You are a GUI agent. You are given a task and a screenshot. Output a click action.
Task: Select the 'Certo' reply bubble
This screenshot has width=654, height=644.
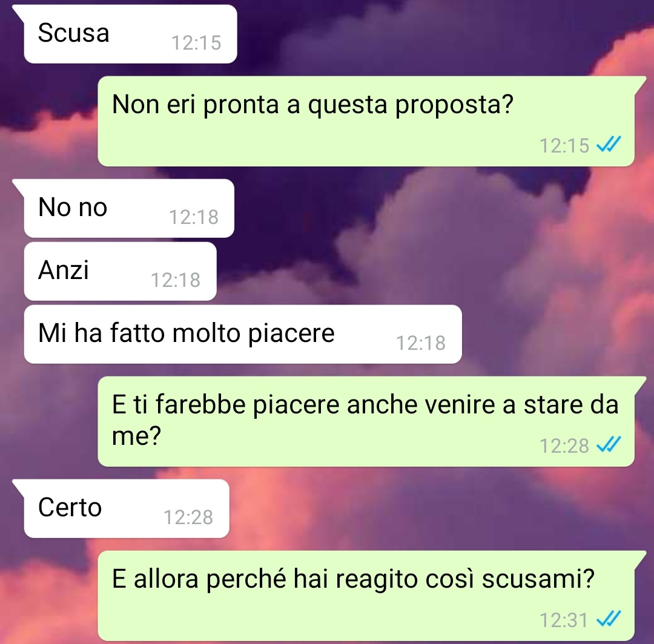tap(127, 508)
